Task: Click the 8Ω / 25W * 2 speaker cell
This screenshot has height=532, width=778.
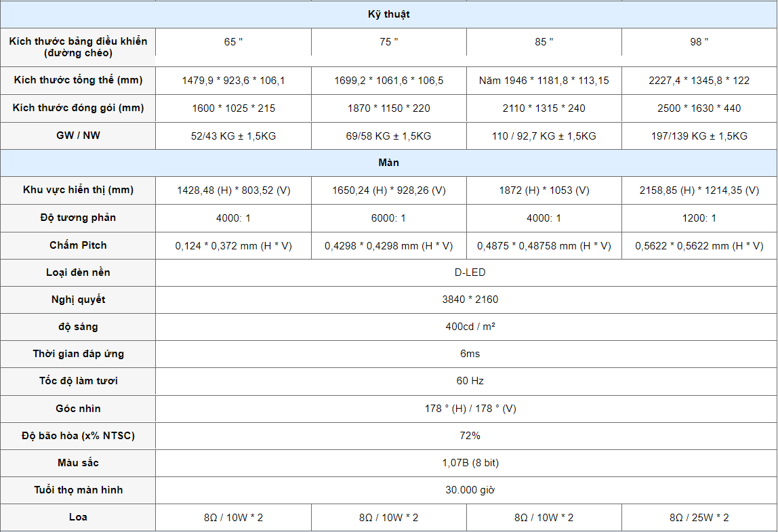Action: 699,518
